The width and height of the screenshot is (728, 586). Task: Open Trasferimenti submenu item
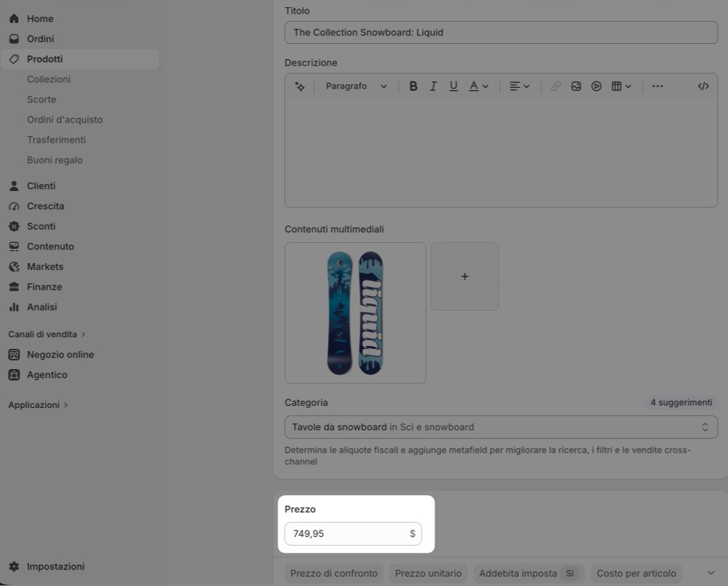coord(56,140)
